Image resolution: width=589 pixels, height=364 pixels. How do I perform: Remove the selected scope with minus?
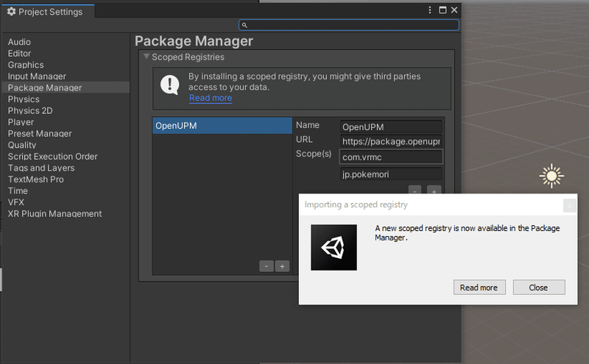coord(415,190)
